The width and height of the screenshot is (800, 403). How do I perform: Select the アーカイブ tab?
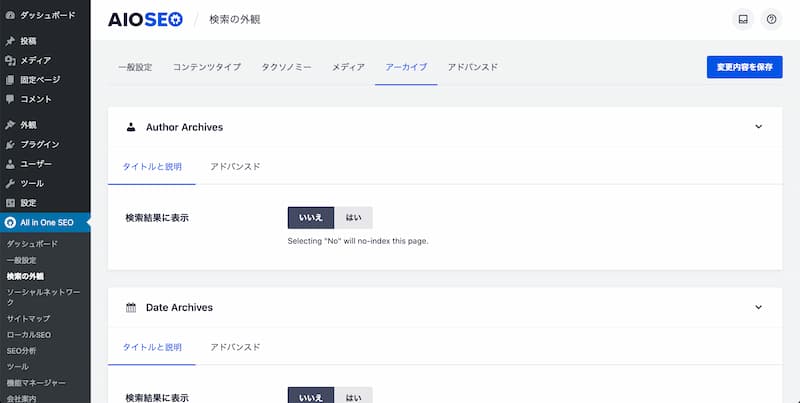406,67
